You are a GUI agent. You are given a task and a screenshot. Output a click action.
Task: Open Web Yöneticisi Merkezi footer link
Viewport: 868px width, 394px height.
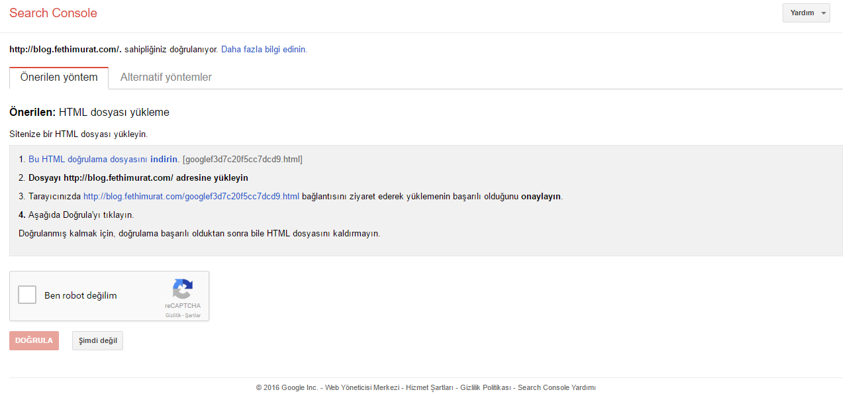pos(362,387)
